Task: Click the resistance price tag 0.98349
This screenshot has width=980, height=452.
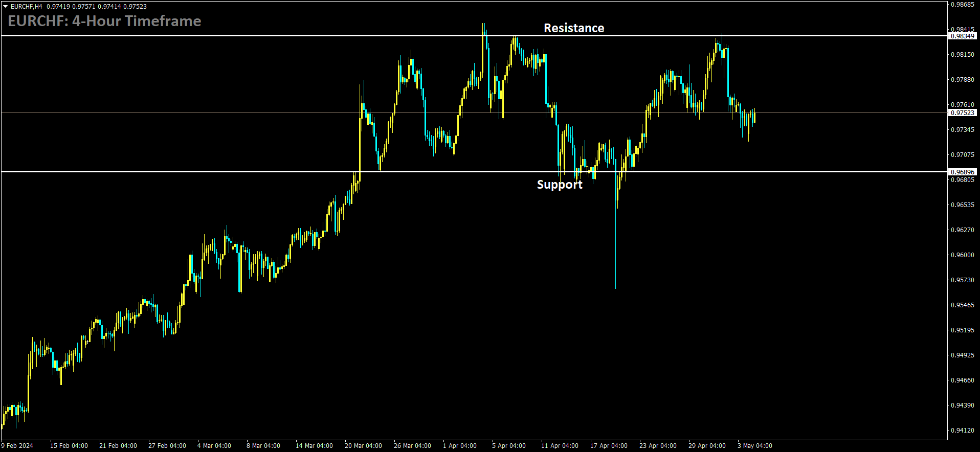Action: [963, 36]
